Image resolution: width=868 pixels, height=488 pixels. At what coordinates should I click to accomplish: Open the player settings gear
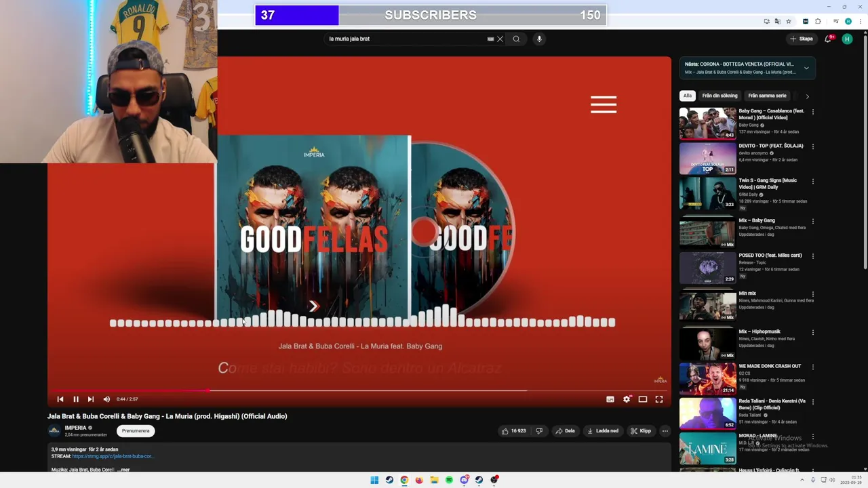coord(627,399)
